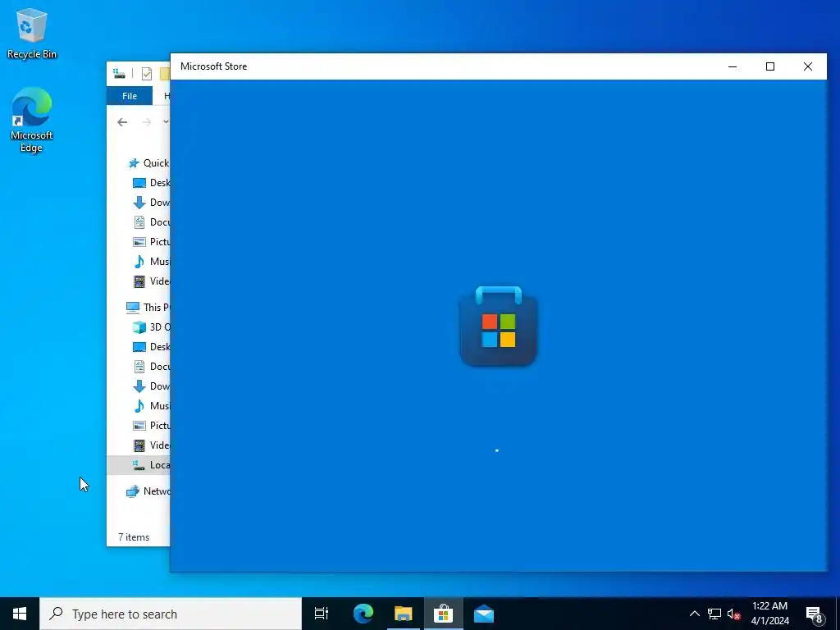840x630 pixels.
Task: Click the forward arrow in File Explorer
Action: pyautogui.click(x=146, y=122)
